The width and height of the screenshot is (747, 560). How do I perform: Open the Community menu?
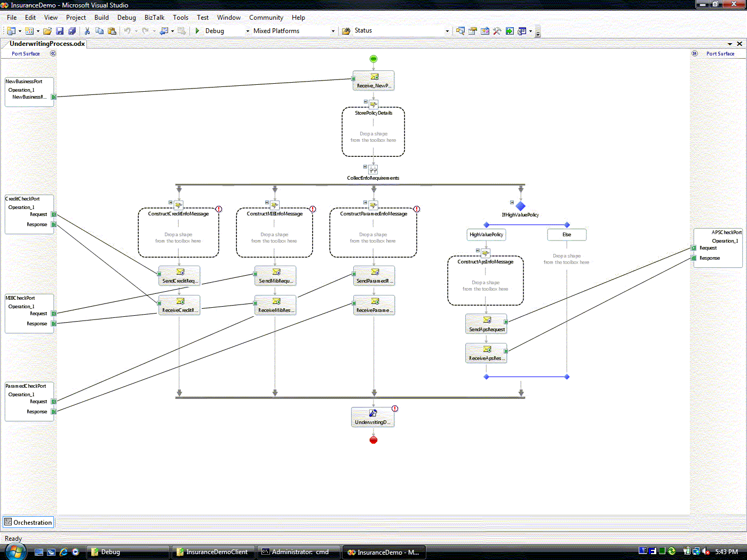click(x=266, y=18)
